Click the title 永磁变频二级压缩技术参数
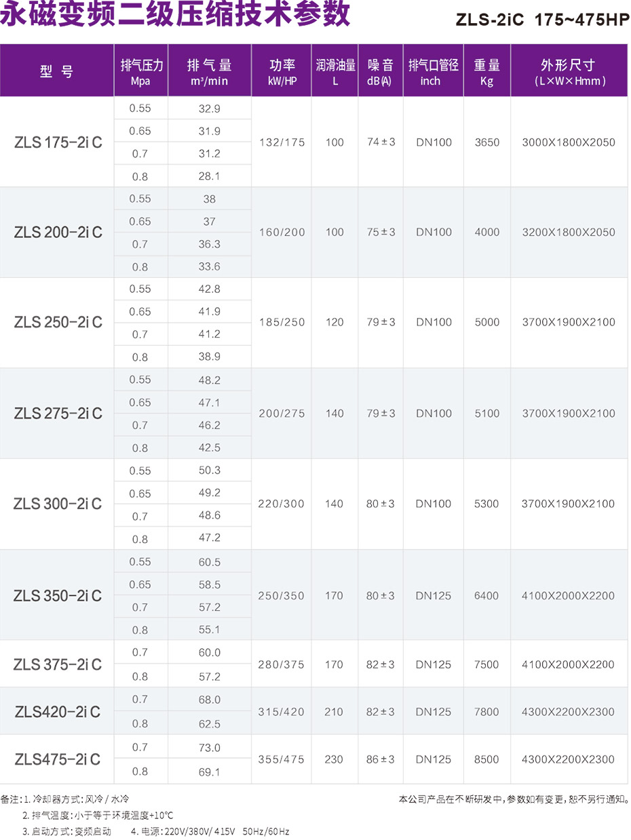Image resolution: width=631 pixels, height=840 pixels. coord(175,14)
